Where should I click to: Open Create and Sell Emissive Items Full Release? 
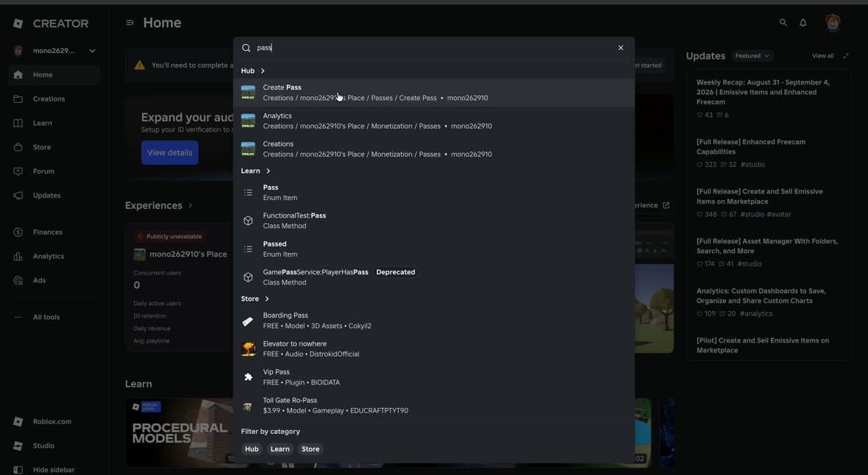[759, 196]
